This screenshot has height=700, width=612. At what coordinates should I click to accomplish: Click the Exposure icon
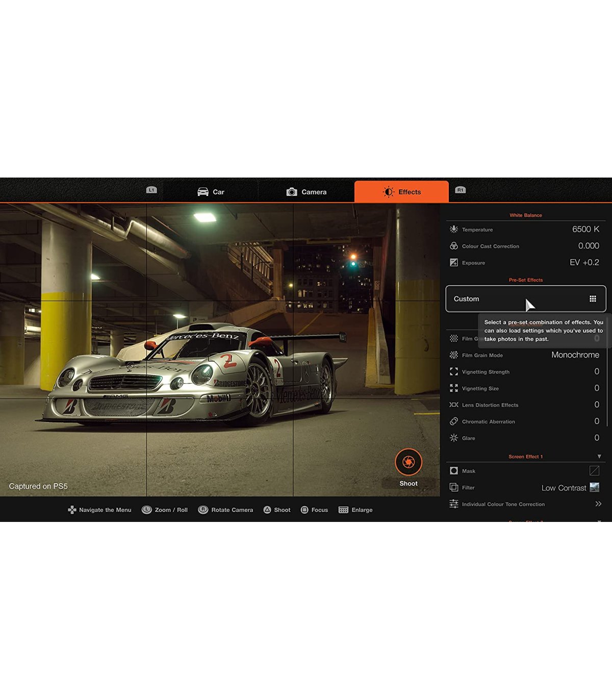(453, 263)
